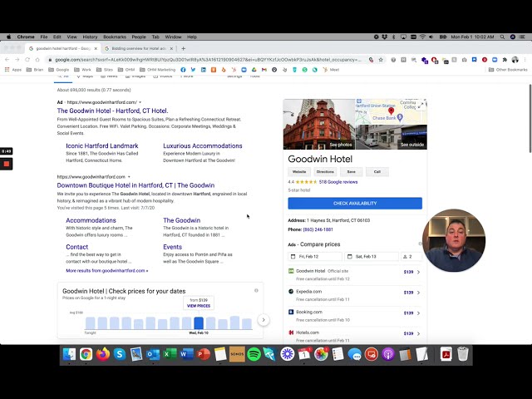Open the Chrome extensions puzzle icon
The height and width of the screenshot is (399, 532).
505,60
